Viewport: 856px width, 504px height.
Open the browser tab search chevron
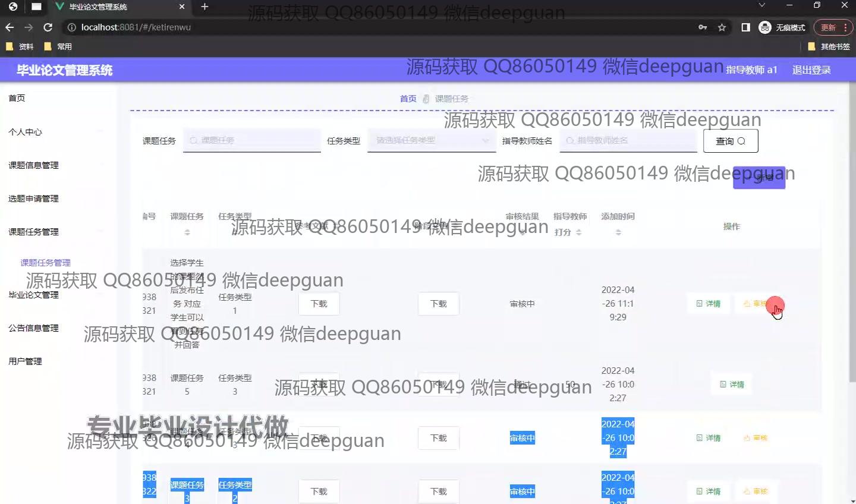coord(761,5)
